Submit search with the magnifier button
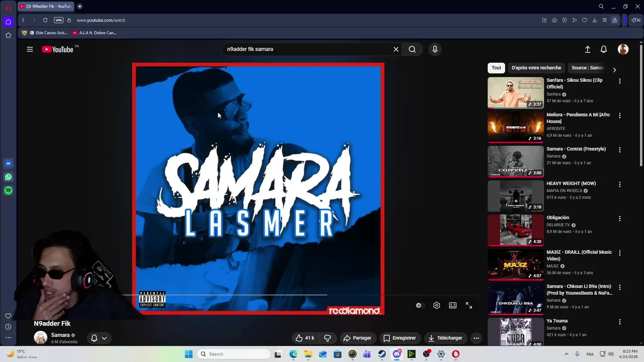The width and height of the screenshot is (644, 362). pos(412,49)
